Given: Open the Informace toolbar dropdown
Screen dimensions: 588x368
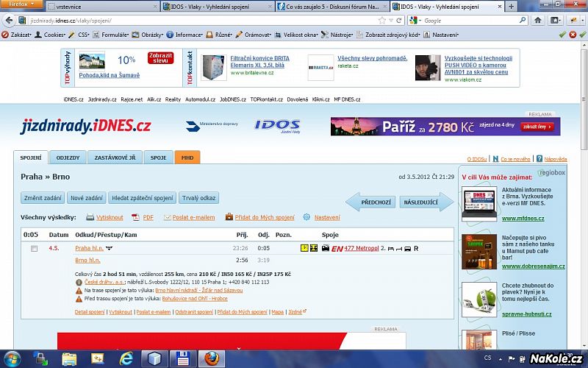Looking at the screenshot, I should click(x=185, y=35).
